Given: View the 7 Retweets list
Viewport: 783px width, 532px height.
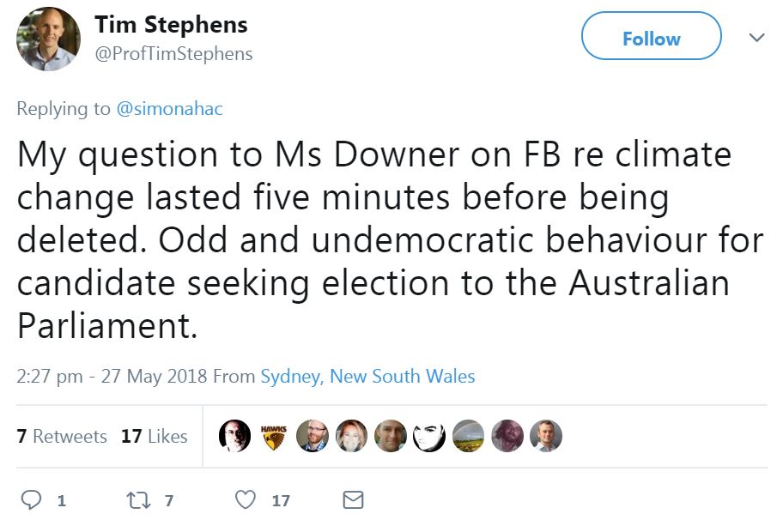Looking at the screenshot, I should tap(62, 436).
